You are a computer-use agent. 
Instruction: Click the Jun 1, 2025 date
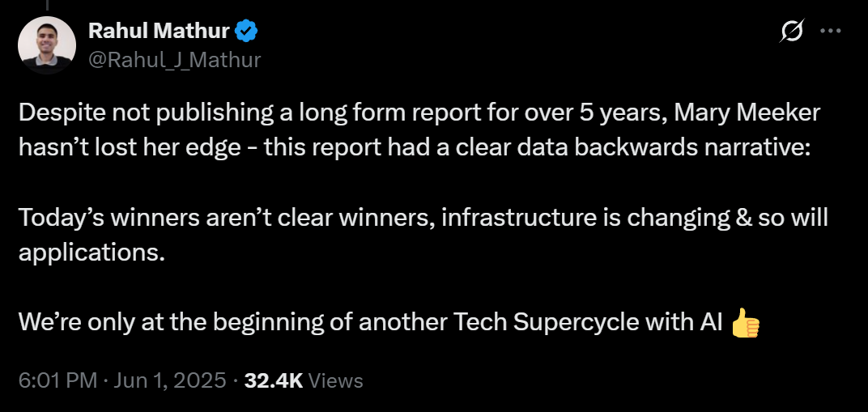coord(170,380)
